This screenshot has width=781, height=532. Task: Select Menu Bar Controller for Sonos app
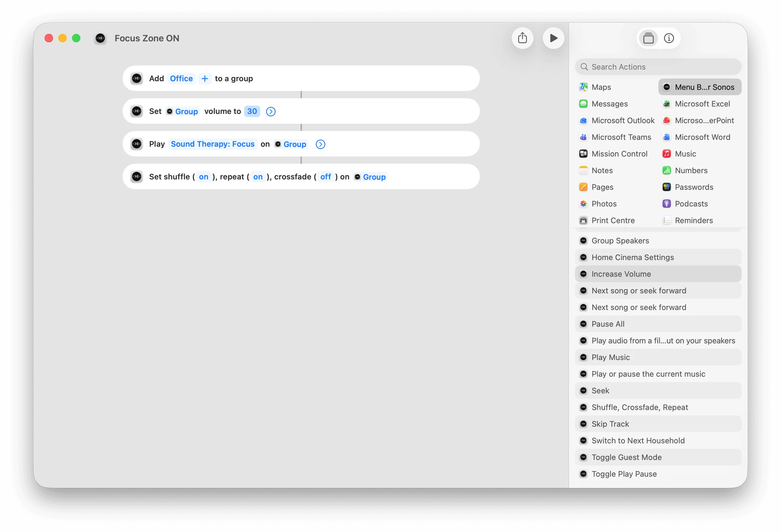pos(700,87)
